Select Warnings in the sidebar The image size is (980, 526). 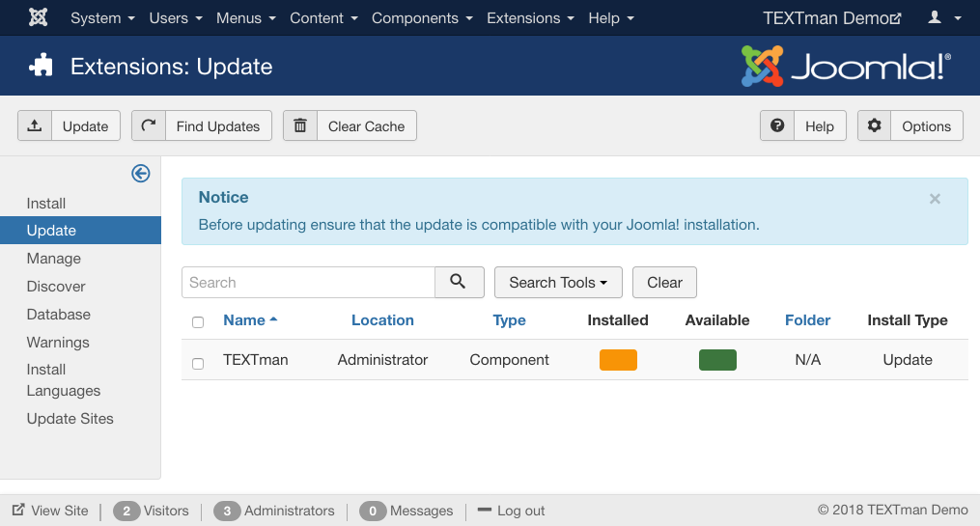click(x=58, y=343)
